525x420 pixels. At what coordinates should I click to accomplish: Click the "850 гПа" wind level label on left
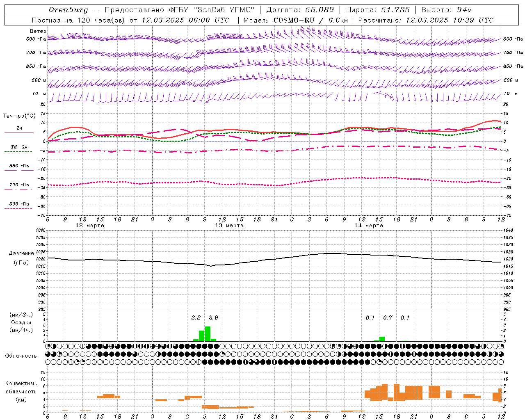(x=36, y=66)
